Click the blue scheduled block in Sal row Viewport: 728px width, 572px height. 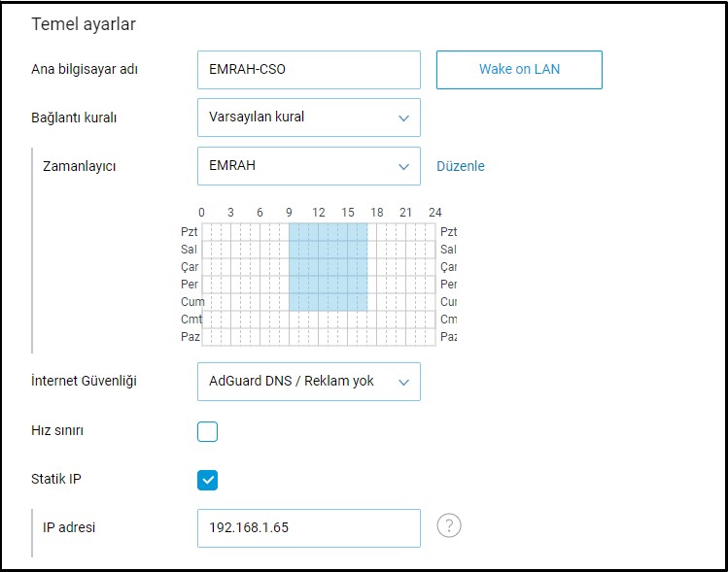point(328,250)
